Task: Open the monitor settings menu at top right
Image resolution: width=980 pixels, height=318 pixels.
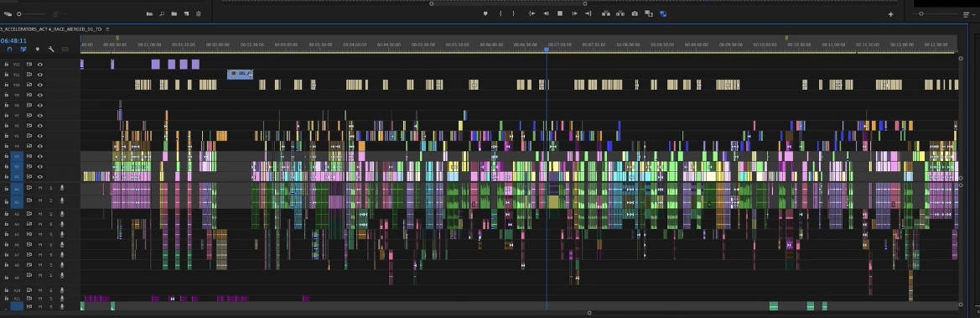Action: click(x=967, y=14)
